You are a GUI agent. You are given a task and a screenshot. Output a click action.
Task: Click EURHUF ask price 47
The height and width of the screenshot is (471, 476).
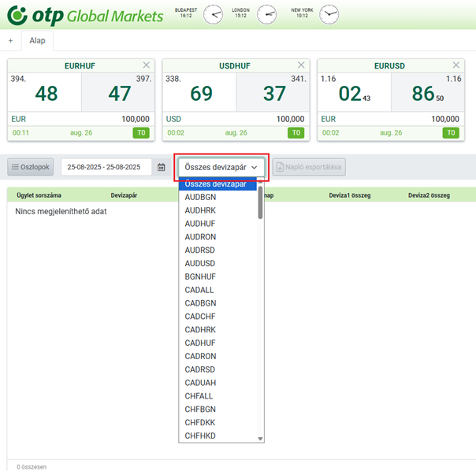pos(119,94)
